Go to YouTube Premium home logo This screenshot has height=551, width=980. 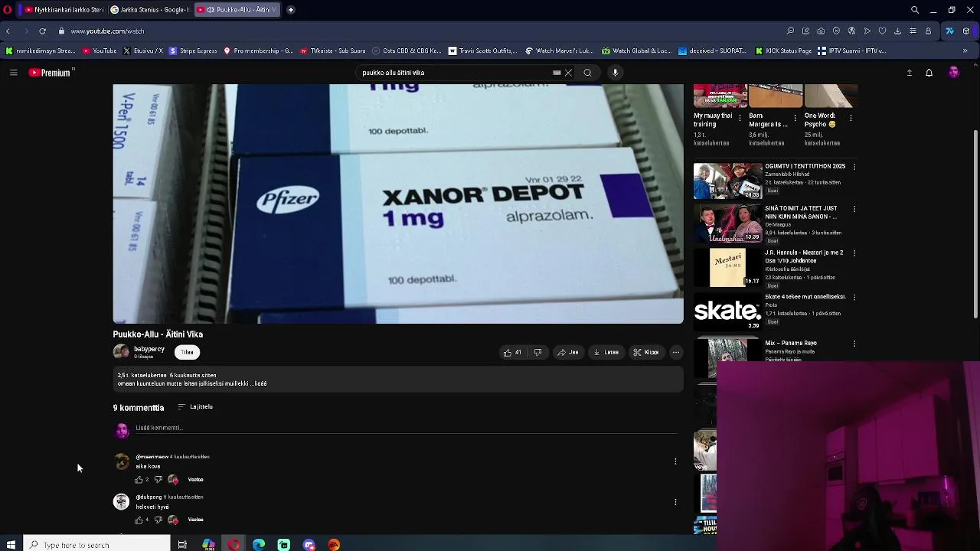51,73
